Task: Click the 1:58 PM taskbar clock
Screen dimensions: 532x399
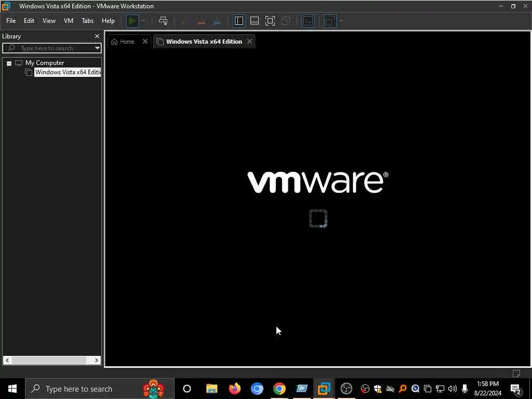Action: click(487, 384)
